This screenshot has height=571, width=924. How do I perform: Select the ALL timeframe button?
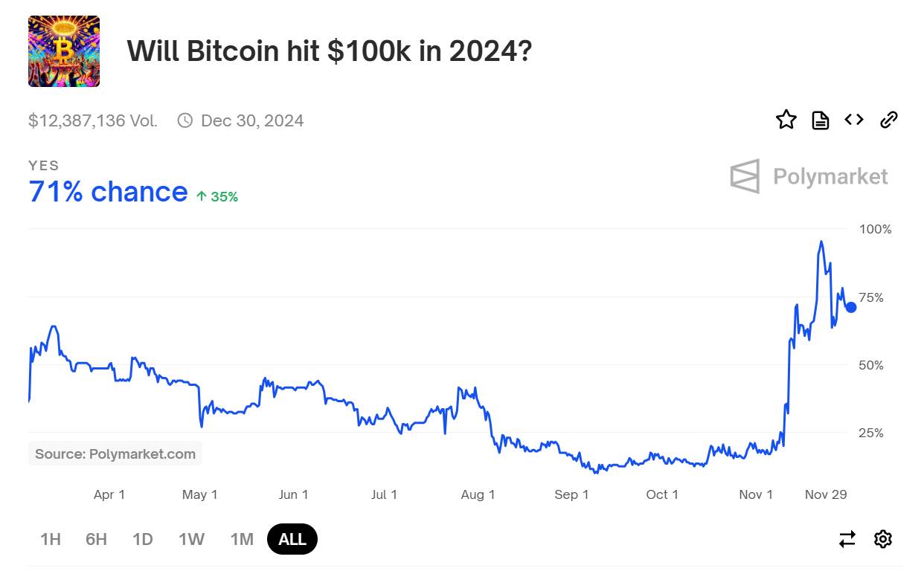click(x=292, y=539)
